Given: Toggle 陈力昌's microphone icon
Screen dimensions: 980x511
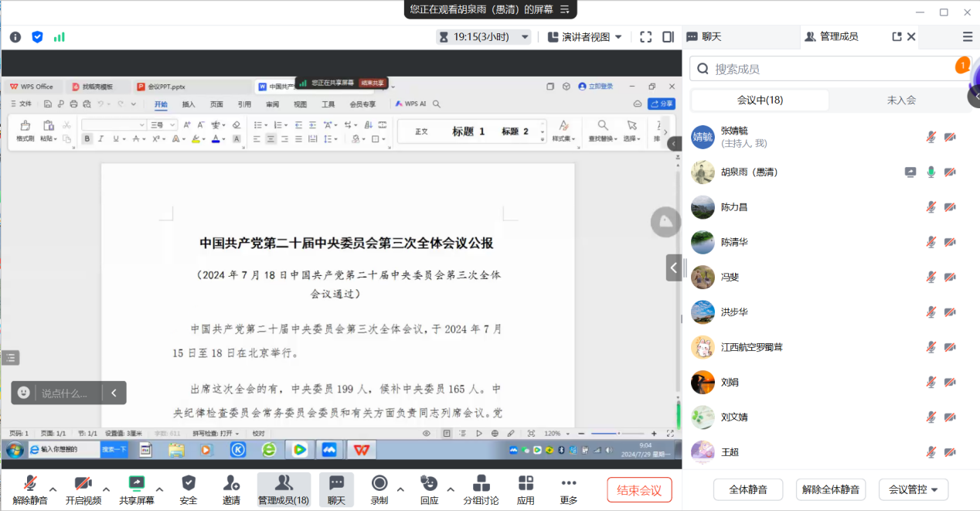Looking at the screenshot, I should coord(931,207).
